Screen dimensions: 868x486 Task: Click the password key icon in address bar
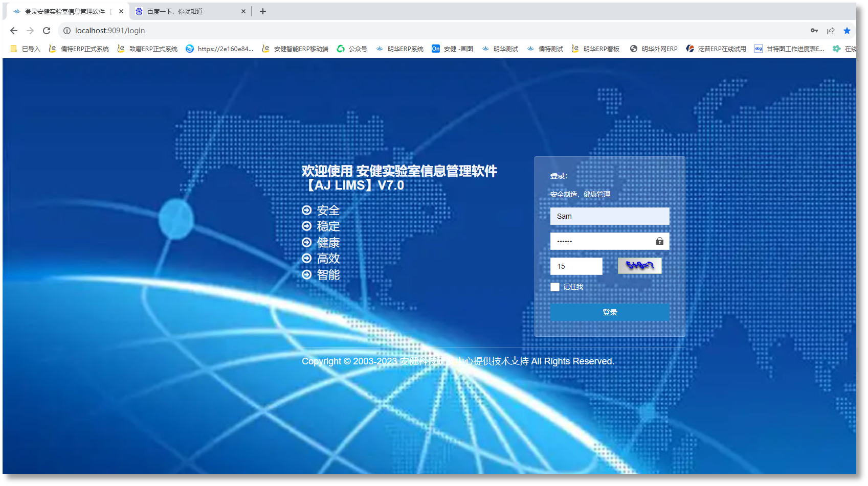tap(814, 31)
